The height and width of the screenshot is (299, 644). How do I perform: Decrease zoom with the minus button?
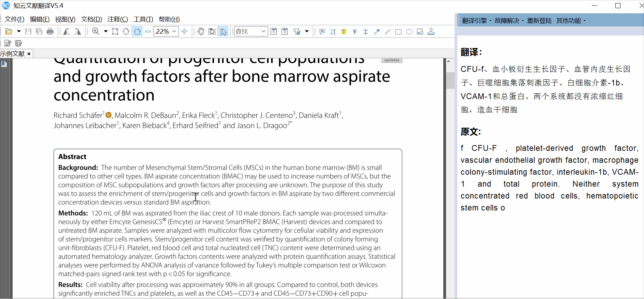(148, 32)
